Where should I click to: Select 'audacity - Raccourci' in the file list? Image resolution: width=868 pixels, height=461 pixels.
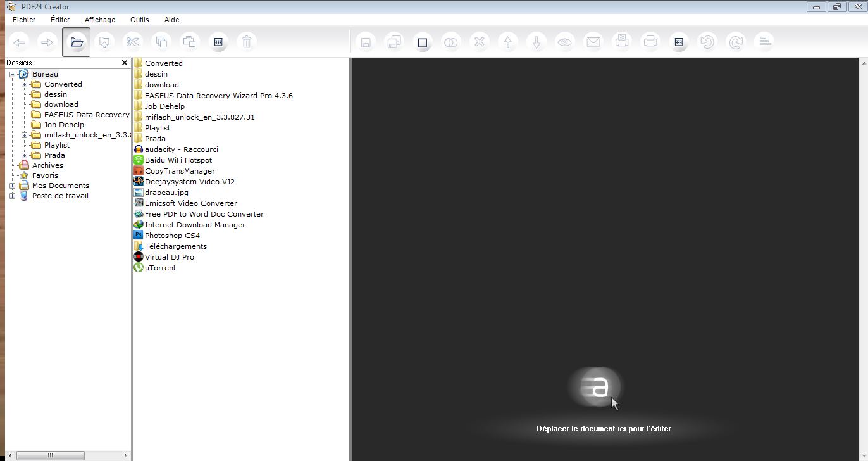point(182,149)
